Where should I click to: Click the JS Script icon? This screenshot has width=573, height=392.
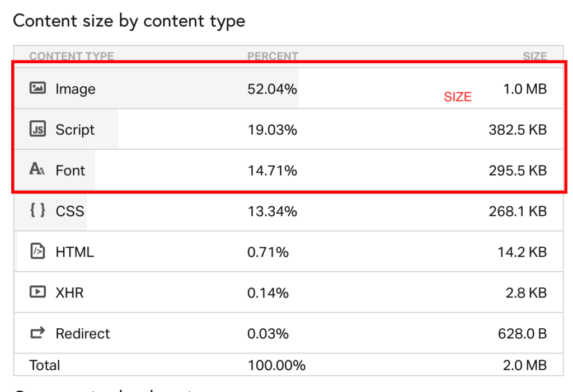(x=37, y=129)
